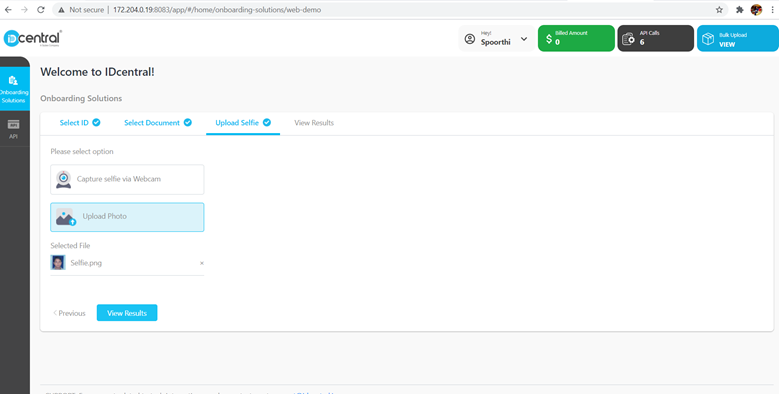Reload the page

click(x=41, y=10)
